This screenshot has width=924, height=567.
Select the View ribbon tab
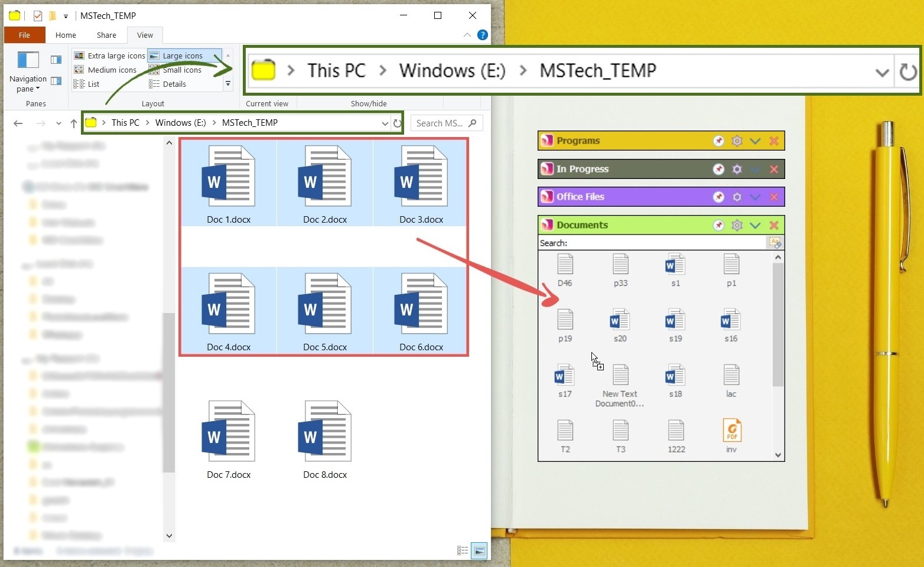coord(145,35)
